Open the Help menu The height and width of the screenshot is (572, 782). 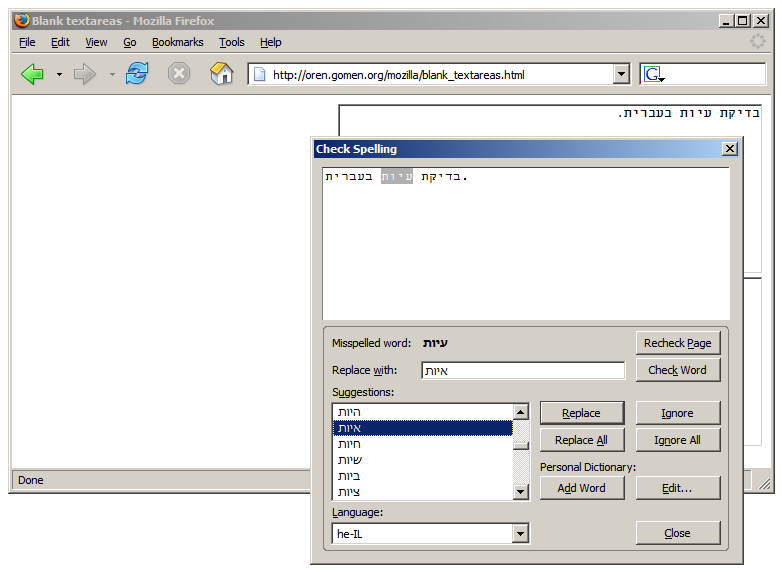click(x=270, y=42)
